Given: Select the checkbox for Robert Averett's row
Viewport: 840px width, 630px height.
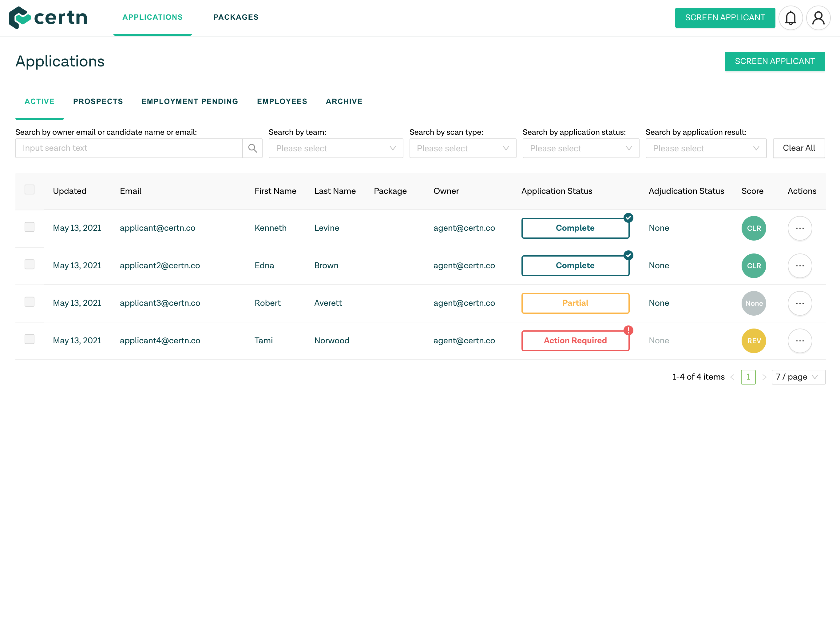Looking at the screenshot, I should (30, 301).
